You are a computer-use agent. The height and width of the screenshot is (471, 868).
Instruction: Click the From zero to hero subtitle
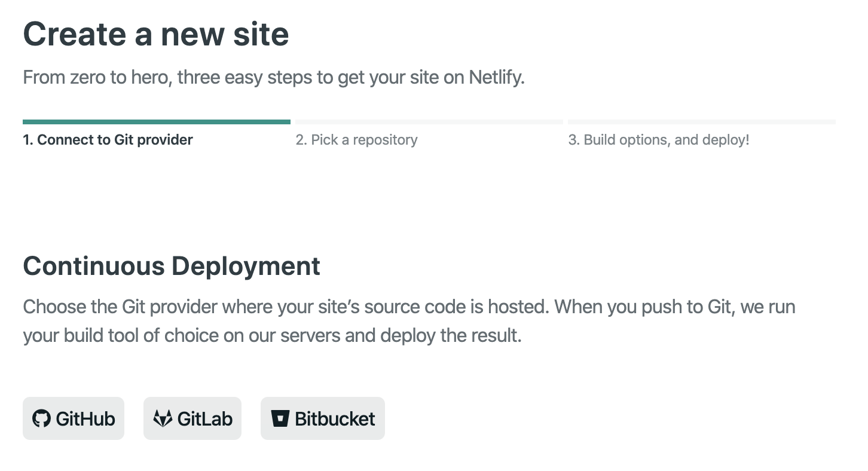pyautogui.click(x=274, y=78)
